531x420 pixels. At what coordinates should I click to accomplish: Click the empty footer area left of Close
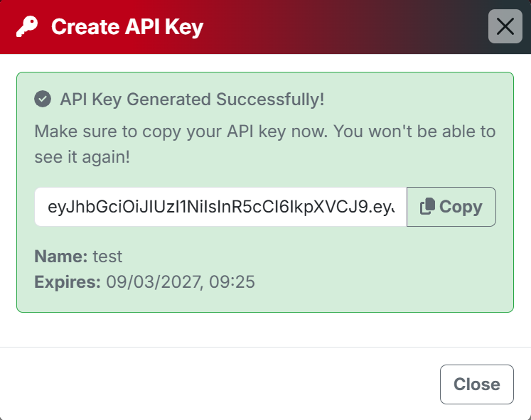point(213,384)
